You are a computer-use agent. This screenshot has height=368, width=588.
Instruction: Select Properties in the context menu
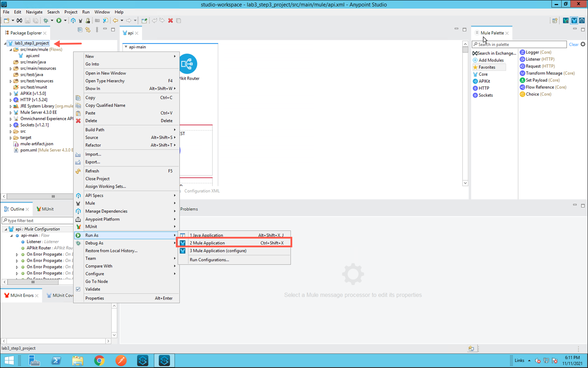[x=127, y=298]
